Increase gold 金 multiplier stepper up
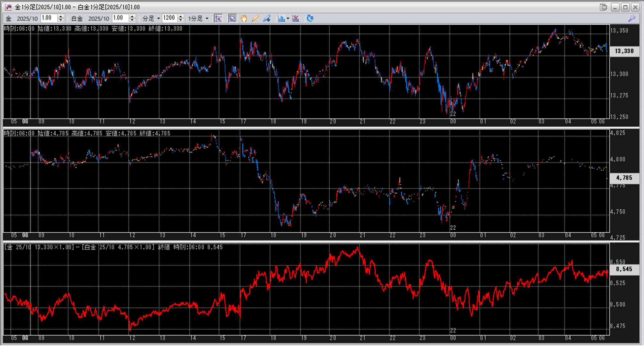This screenshot has height=346, width=644. coord(61,17)
